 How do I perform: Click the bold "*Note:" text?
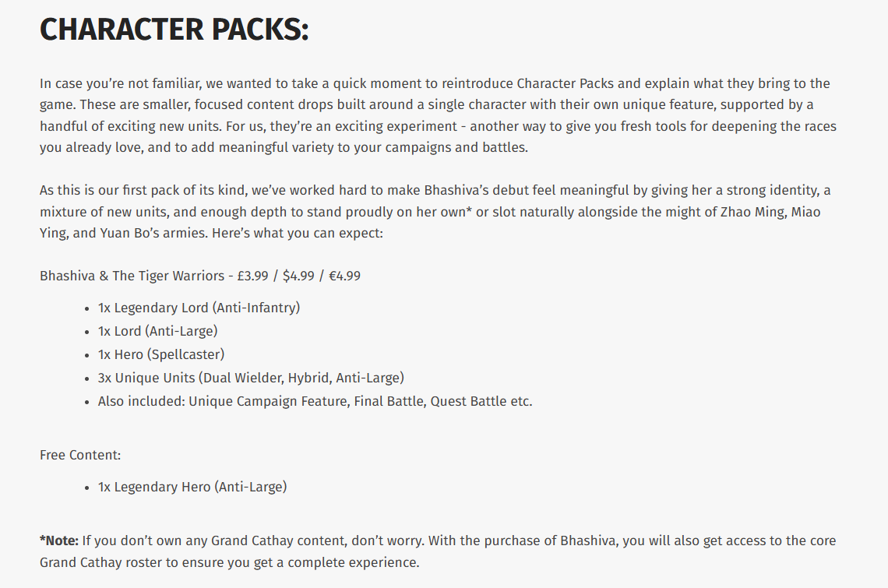tap(59, 540)
